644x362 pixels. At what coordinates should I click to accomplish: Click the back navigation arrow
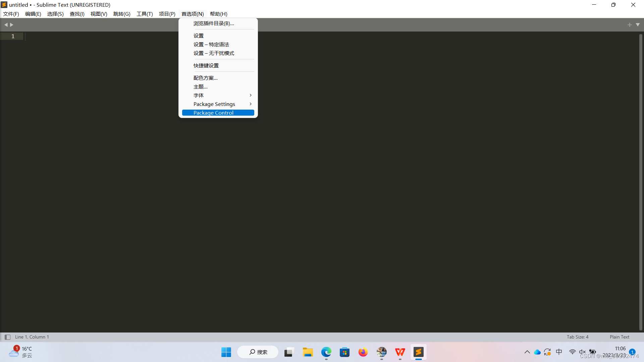(x=6, y=24)
